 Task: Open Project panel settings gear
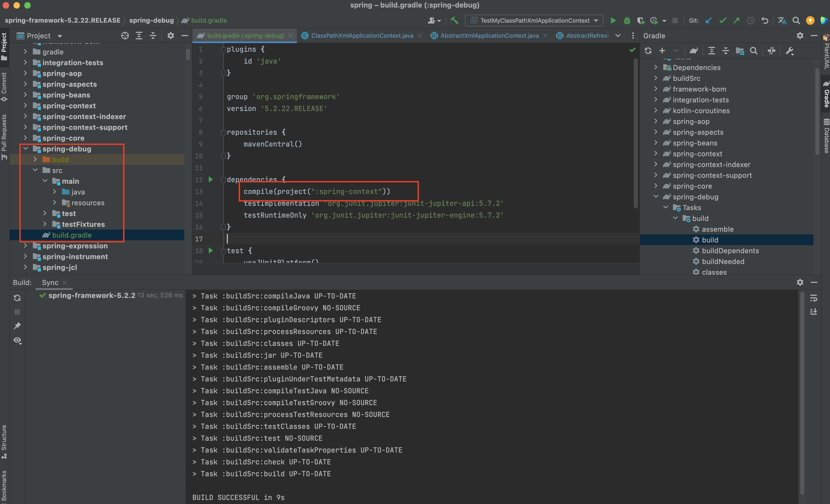click(x=171, y=36)
